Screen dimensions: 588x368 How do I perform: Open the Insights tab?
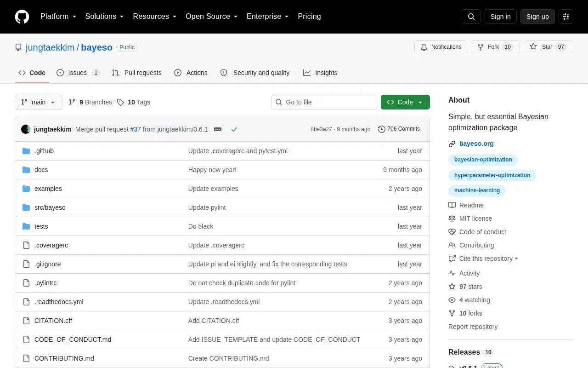320,73
